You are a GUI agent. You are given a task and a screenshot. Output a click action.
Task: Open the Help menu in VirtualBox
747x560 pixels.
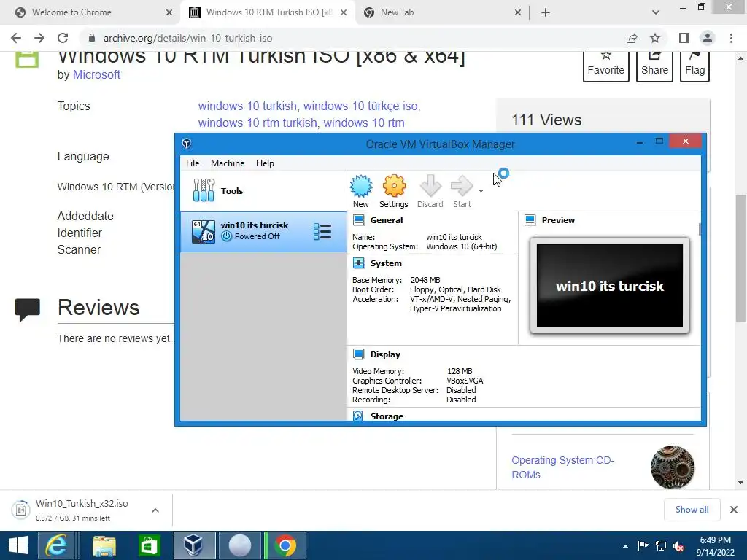[265, 163]
